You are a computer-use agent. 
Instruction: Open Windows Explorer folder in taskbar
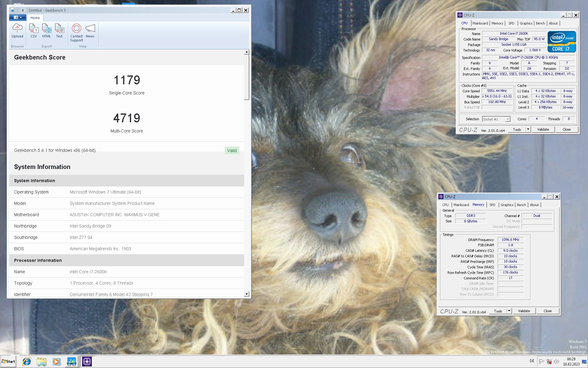(x=42, y=362)
